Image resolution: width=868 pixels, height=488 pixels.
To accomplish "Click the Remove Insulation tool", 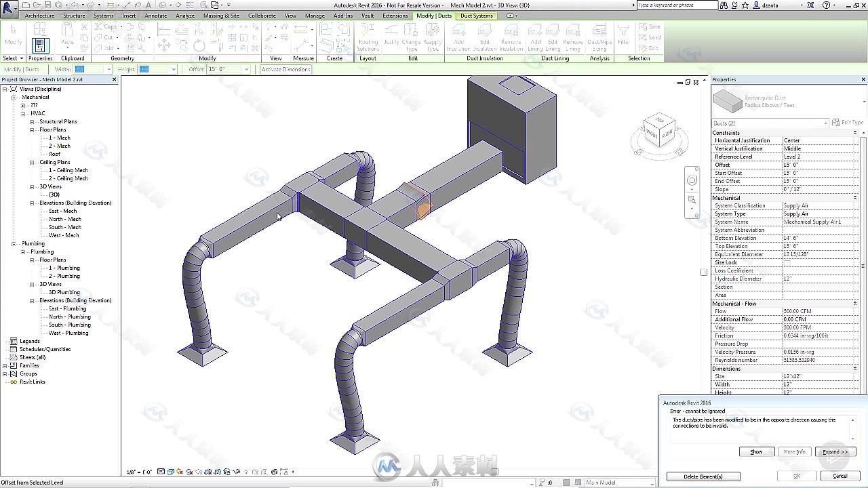I will click(511, 37).
